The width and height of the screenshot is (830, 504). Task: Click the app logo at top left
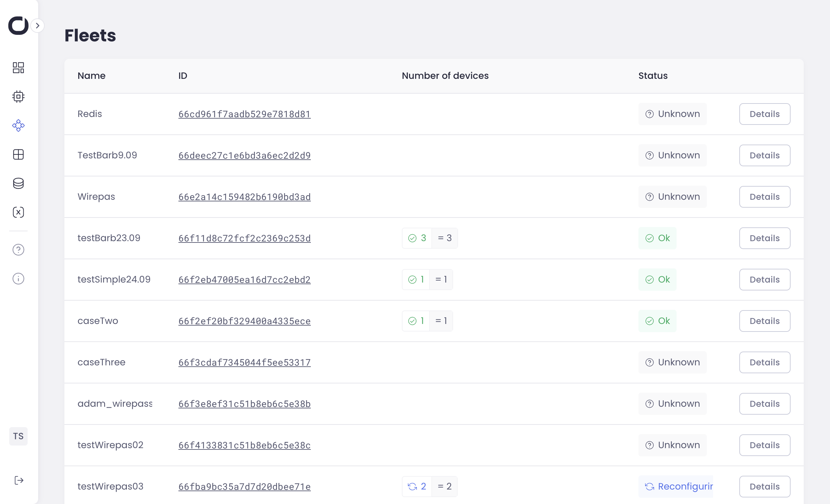coord(18,26)
